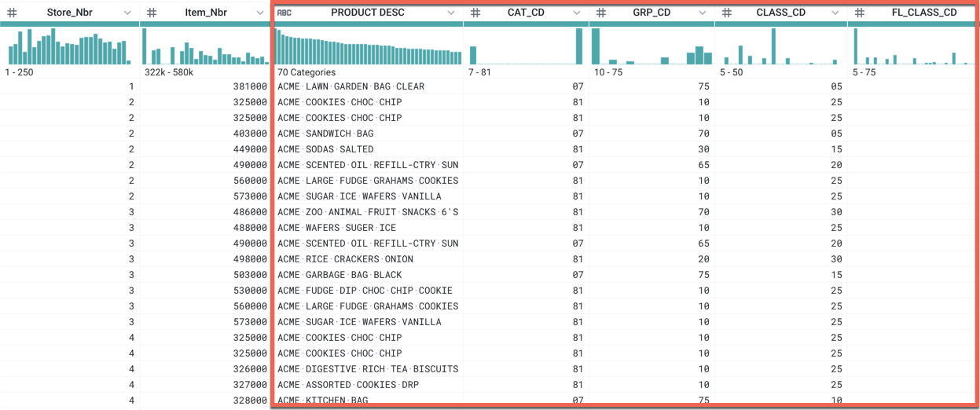Screen dimensions: 980x410
Task: Click the tall rightmost bar in CAT_CD histogram
Action: click(x=579, y=46)
